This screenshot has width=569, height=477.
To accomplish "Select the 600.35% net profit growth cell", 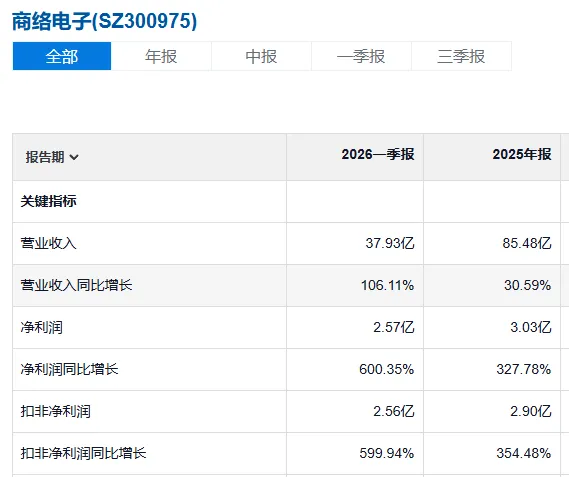I will pos(386,369).
